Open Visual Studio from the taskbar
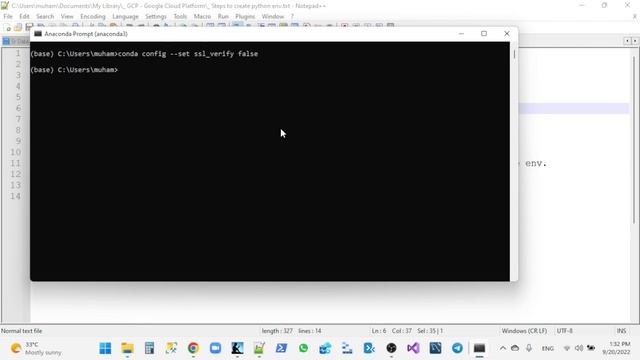Image resolution: width=640 pixels, height=360 pixels. pos(413,348)
